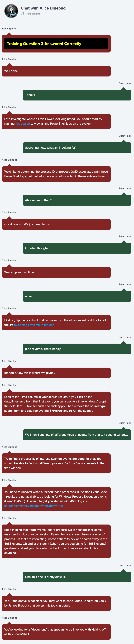
Task: Click the 'whoa...' reply bubble
Action: click(x=77, y=296)
